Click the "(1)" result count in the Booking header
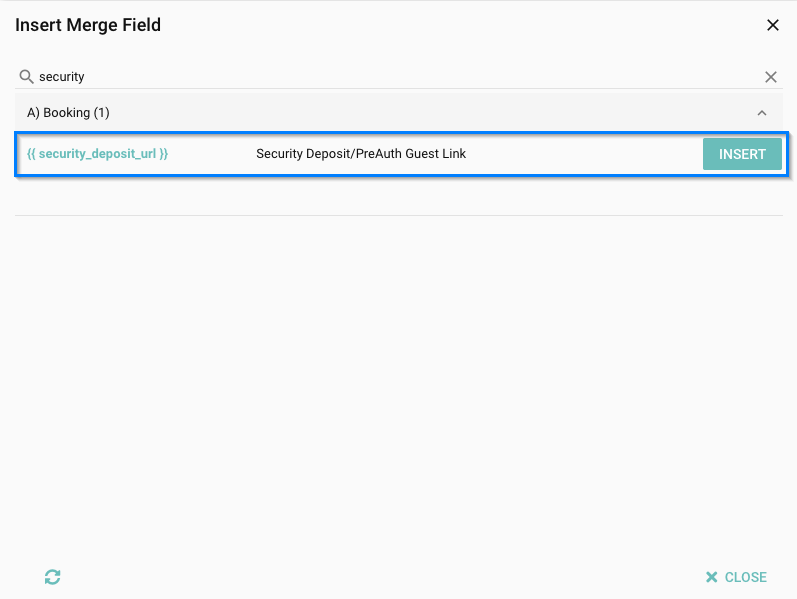 pos(101,113)
